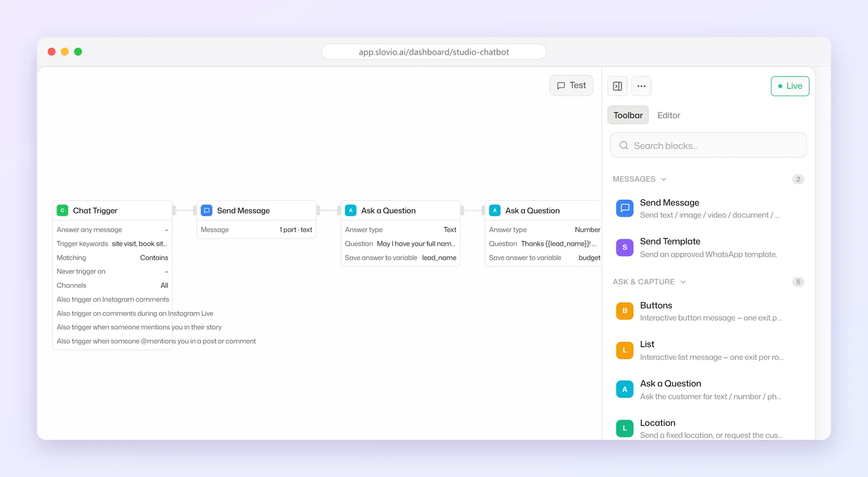The image size is (868, 477).
Task: Collapse the MESSAGES section chevron
Action: (x=663, y=179)
